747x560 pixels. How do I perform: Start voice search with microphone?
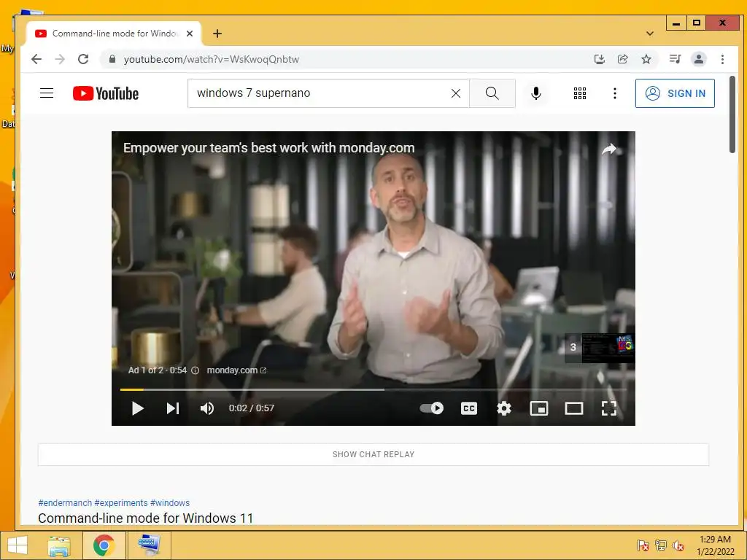[x=536, y=93]
